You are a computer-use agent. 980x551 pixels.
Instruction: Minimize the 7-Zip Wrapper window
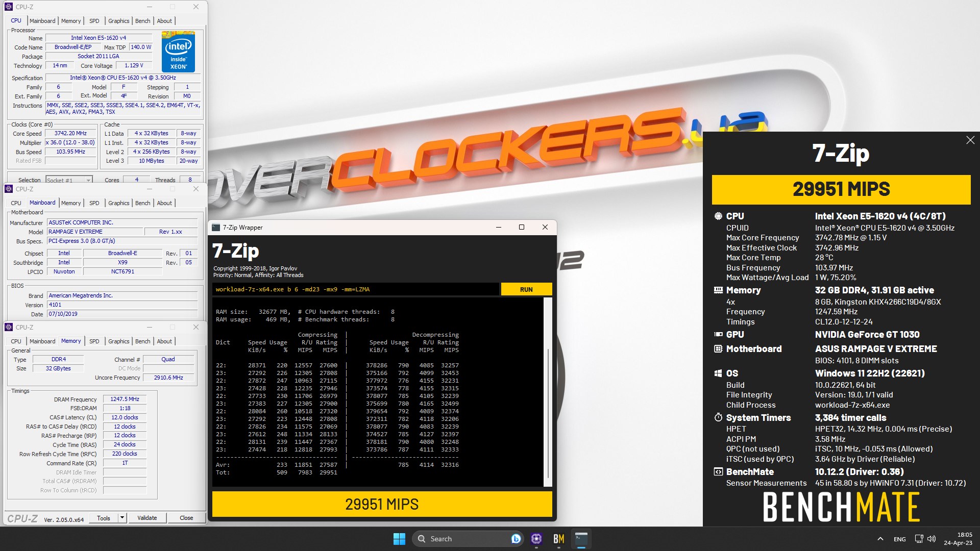tap(498, 228)
